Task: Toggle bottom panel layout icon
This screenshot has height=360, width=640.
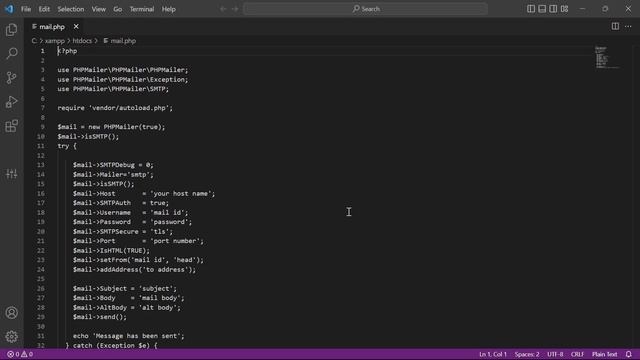Action: coord(542,9)
